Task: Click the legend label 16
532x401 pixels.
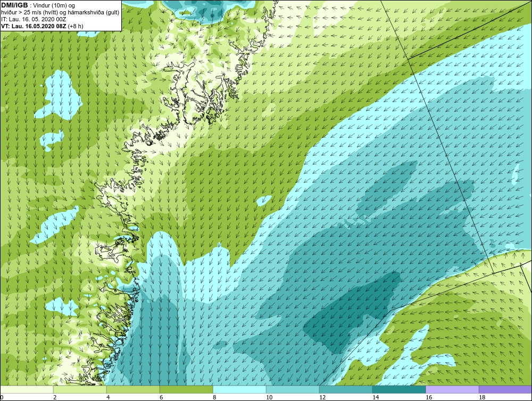Action: point(429,397)
